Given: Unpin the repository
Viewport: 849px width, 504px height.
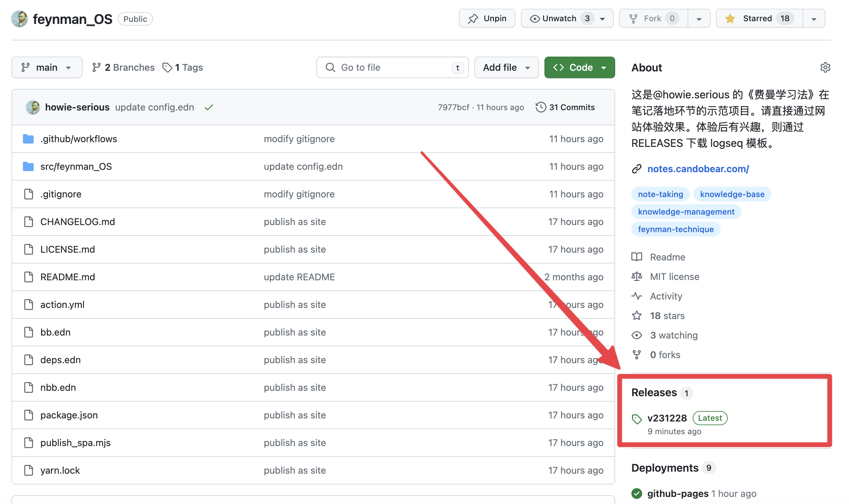Looking at the screenshot, I should (x=486, y=18).
